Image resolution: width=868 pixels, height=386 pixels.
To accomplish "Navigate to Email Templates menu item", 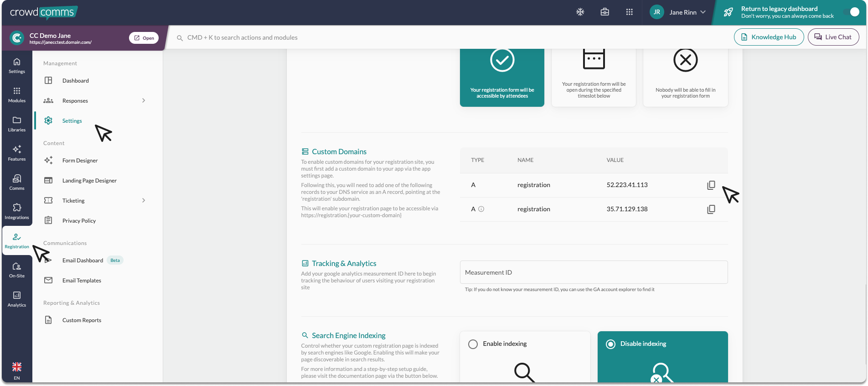I will [82, 281].
